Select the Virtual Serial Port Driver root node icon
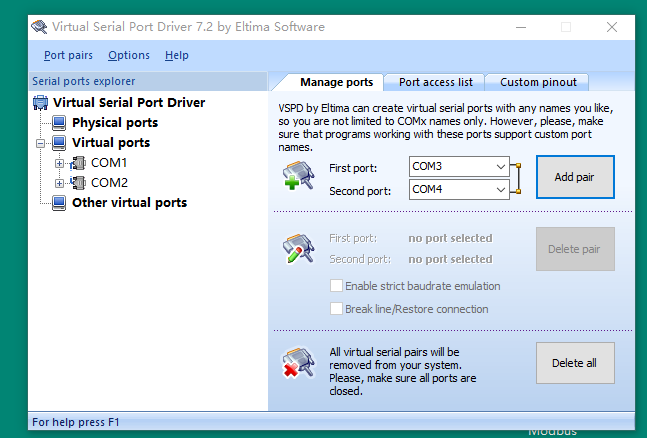Screen dimensions: 647x438 coord(40,102)
